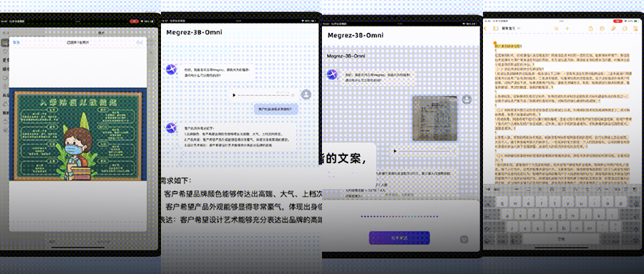Close photo picker with X icon

pyautogui.click(x=151, y=53)
